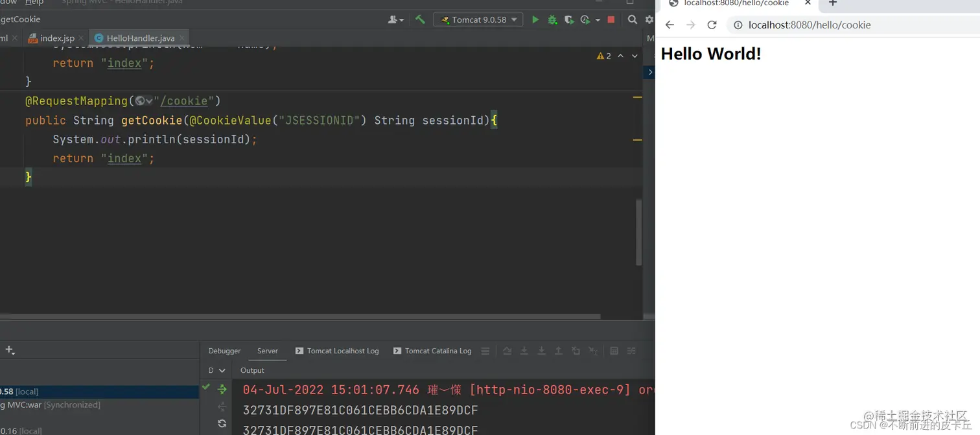980x435 pixels.
Task: Click getCookie breadcrumb in navigation bar
Action: click(21, 19)
